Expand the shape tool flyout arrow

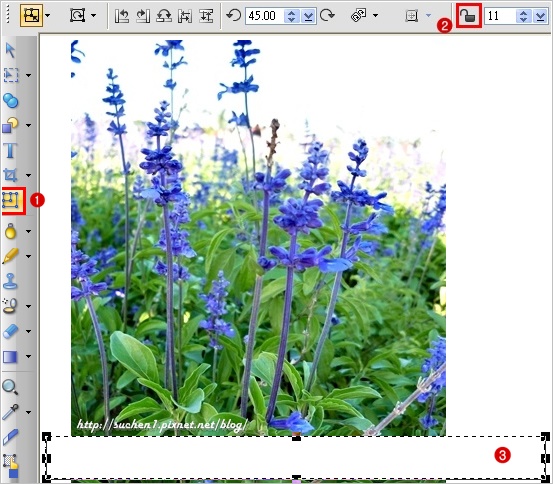click(x=29, y=125)
